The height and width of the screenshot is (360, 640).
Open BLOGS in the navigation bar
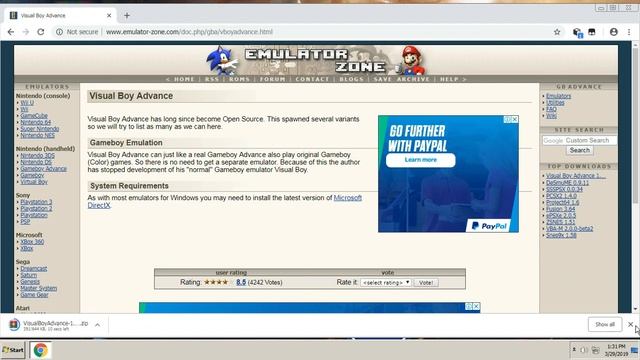click(351, 79)
